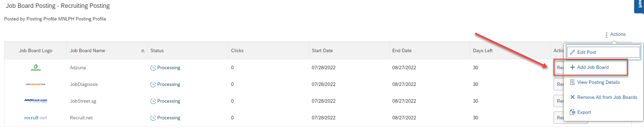Click the View Posting Details document icon
This screenshot has height=135, width=644.
coord(573,82)
